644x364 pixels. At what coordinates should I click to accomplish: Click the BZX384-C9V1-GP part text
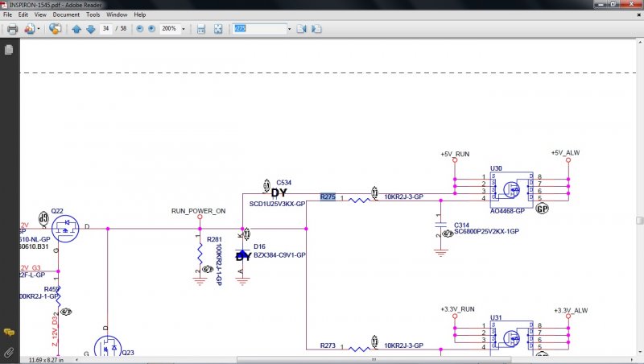279,254
